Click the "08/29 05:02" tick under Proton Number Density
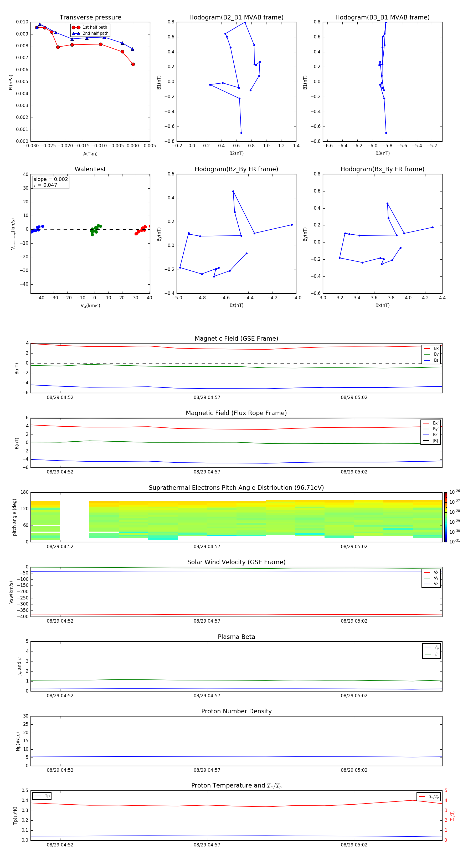The height and width of the screenshot is (868, 473). [x=354, y=770]
